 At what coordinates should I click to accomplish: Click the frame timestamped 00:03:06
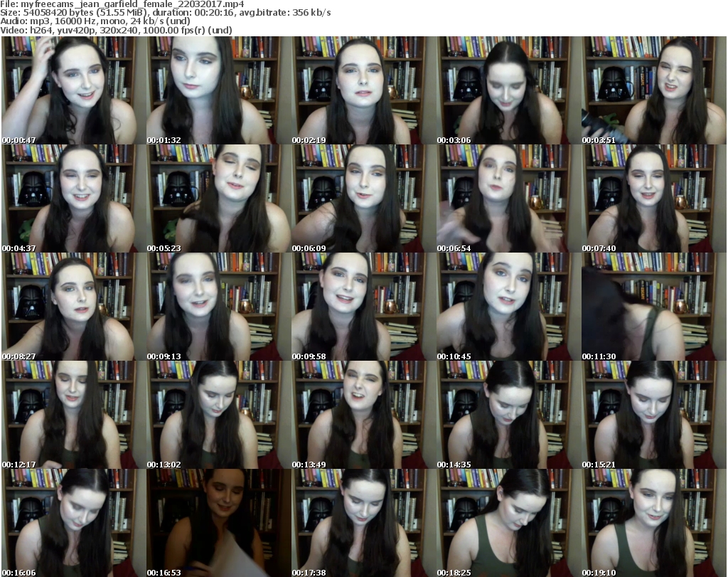[508, 90]
